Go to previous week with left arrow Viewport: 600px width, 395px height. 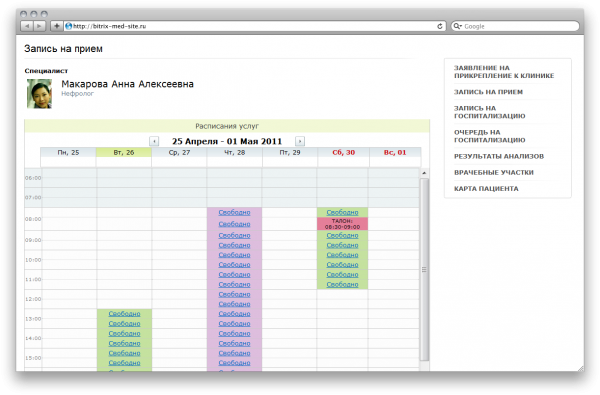click(154, 141)
